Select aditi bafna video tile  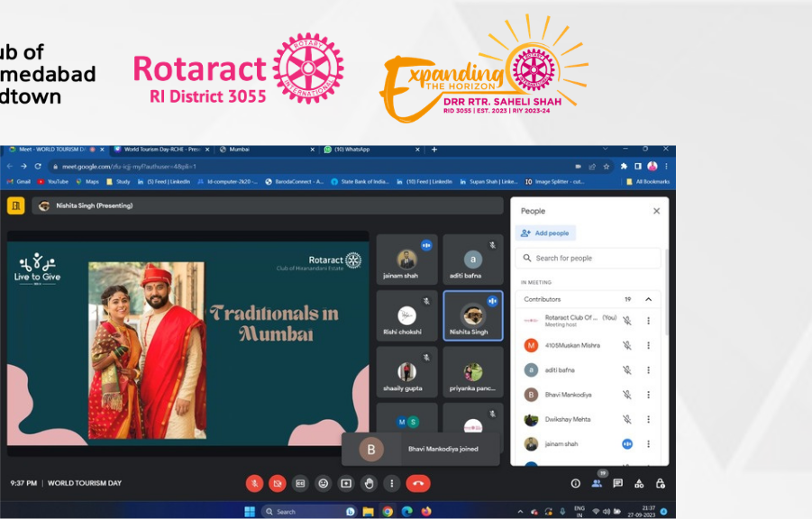click(473, 259)
